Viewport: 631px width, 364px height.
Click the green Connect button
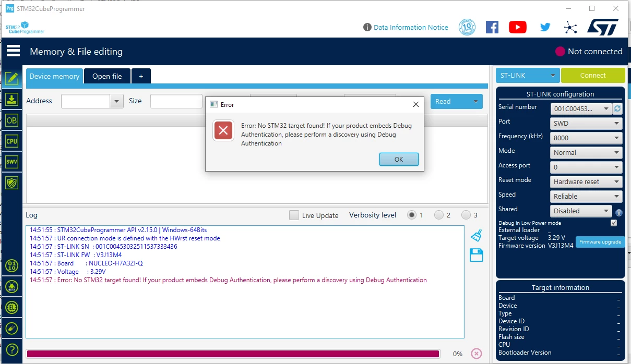(x=593, y=75)
